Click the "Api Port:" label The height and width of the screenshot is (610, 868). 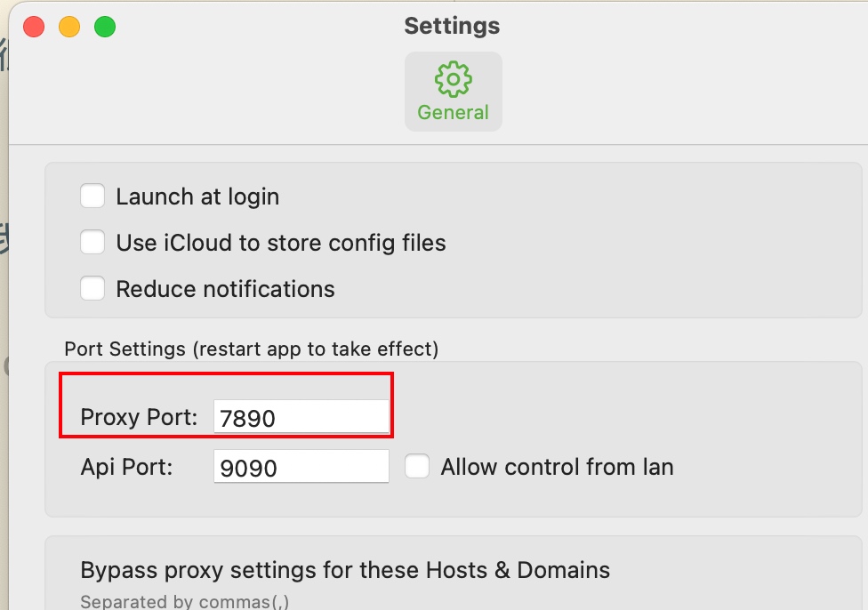(x=126, y=467)
